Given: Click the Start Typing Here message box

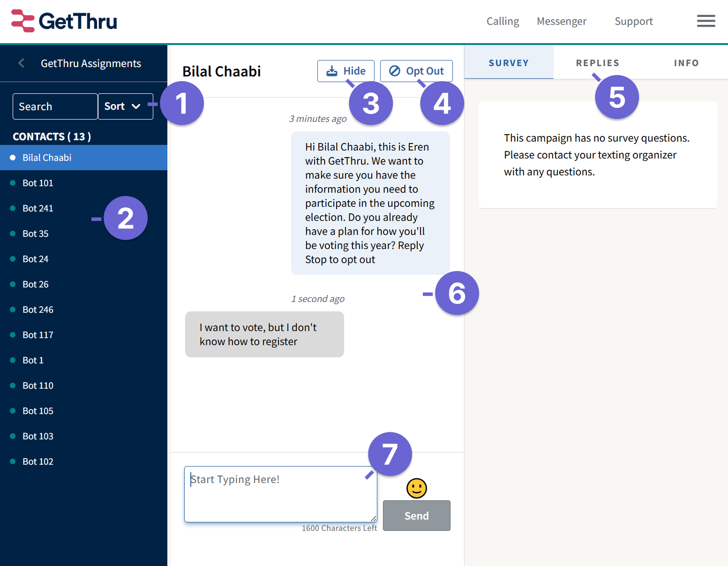Looking at the screenshot, I should [x=280, y=494].
